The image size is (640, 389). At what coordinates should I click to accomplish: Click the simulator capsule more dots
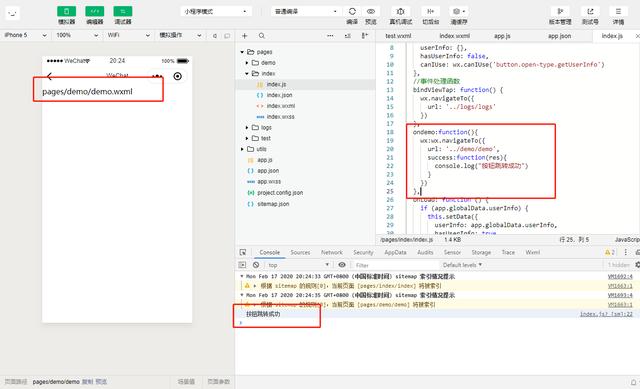pos(158,76)
